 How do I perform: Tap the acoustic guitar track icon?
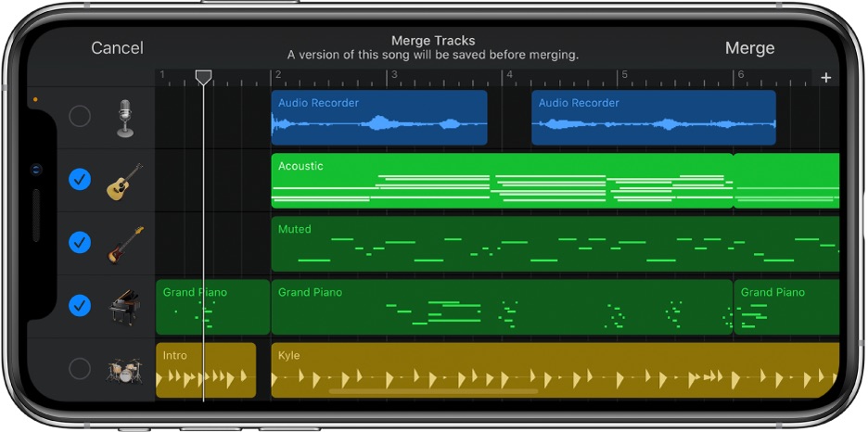point(124,182)
